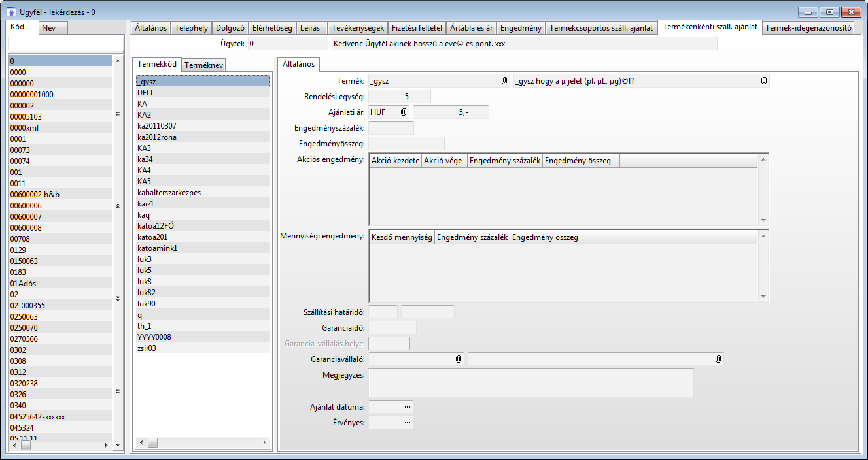This screenshot has width=868, height=460.
Task: Click Engedmény összeg header in Akciós engedmény table
Action: [x=581, y=161]
